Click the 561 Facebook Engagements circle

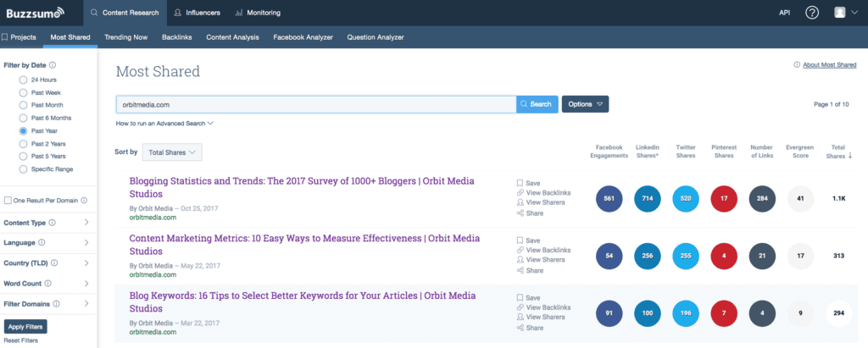tap(609, 199)
